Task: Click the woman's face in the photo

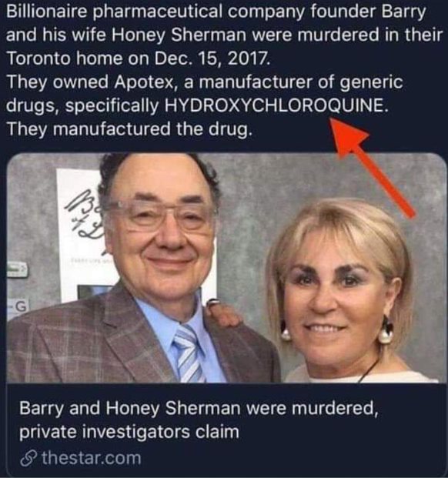Action: click(336, 292)
